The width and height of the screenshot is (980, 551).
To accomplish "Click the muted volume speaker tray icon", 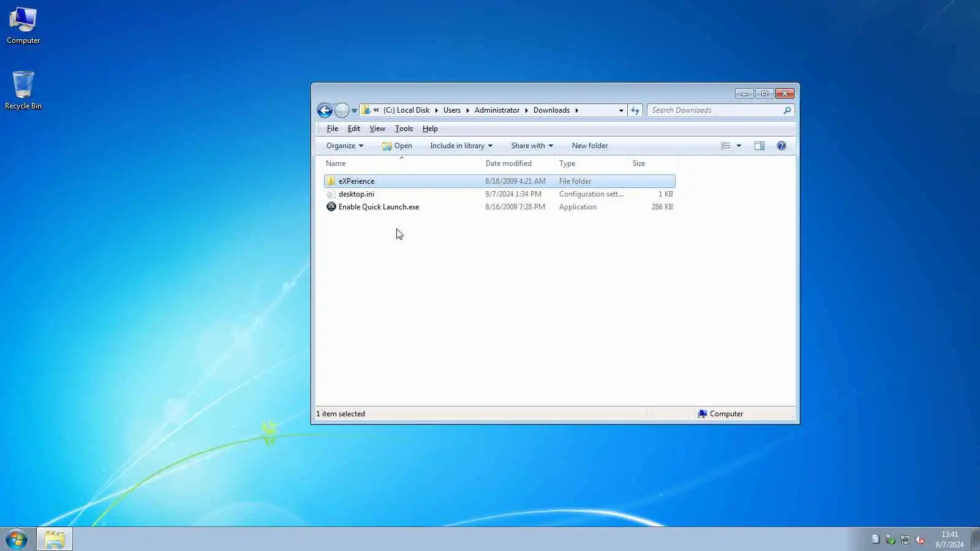I will 919,539.
